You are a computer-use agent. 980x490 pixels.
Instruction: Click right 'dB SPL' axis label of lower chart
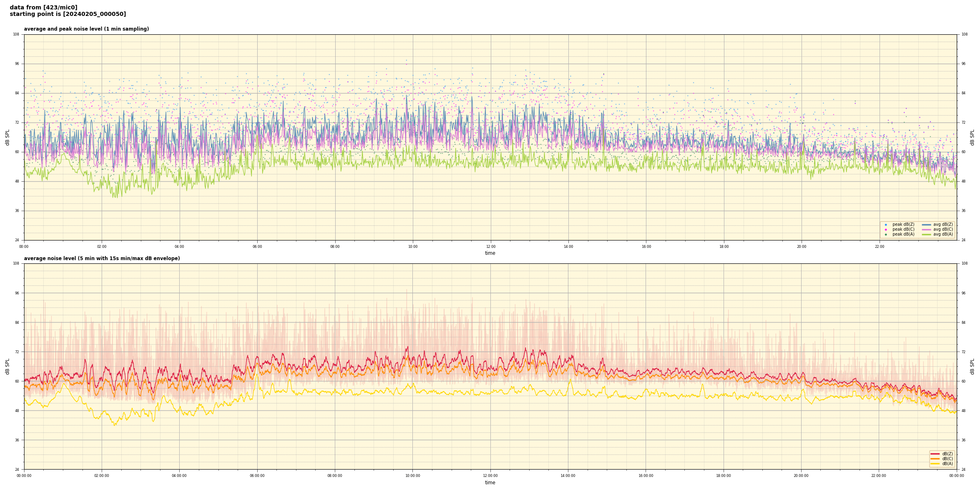[972, 366]
